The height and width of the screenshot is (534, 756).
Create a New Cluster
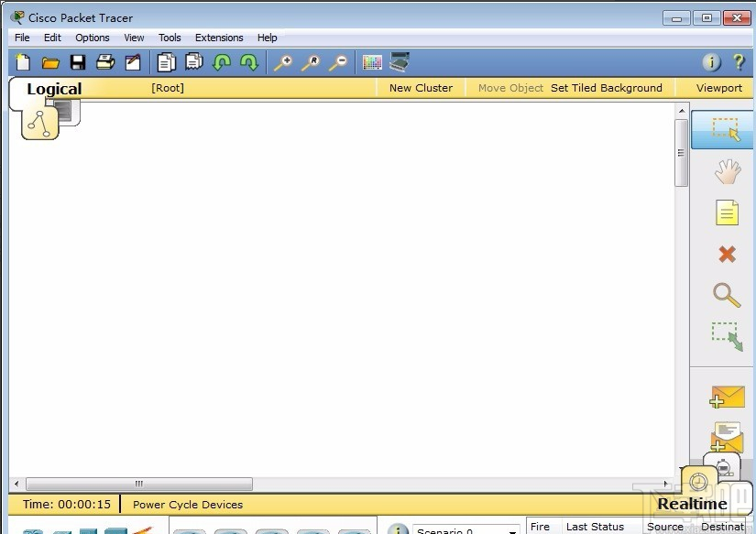pyautogui.click(x=421, y=88)
